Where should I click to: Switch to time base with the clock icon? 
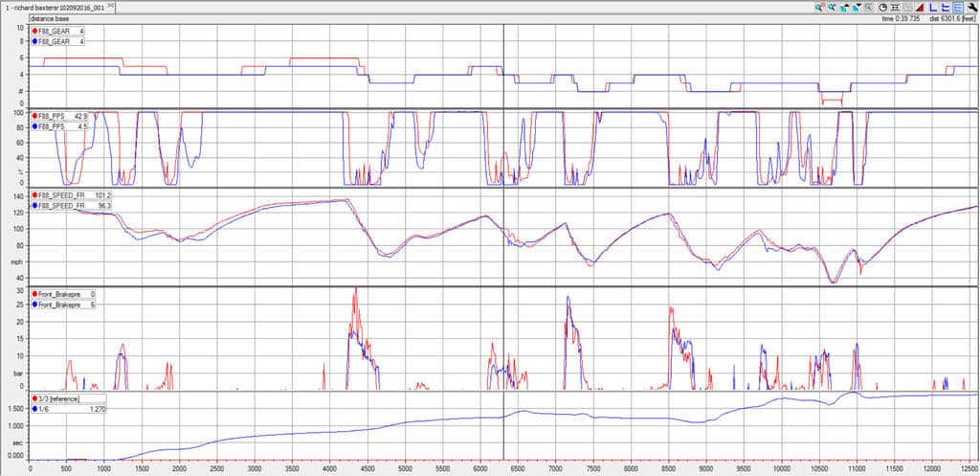(x=883, y=8)
